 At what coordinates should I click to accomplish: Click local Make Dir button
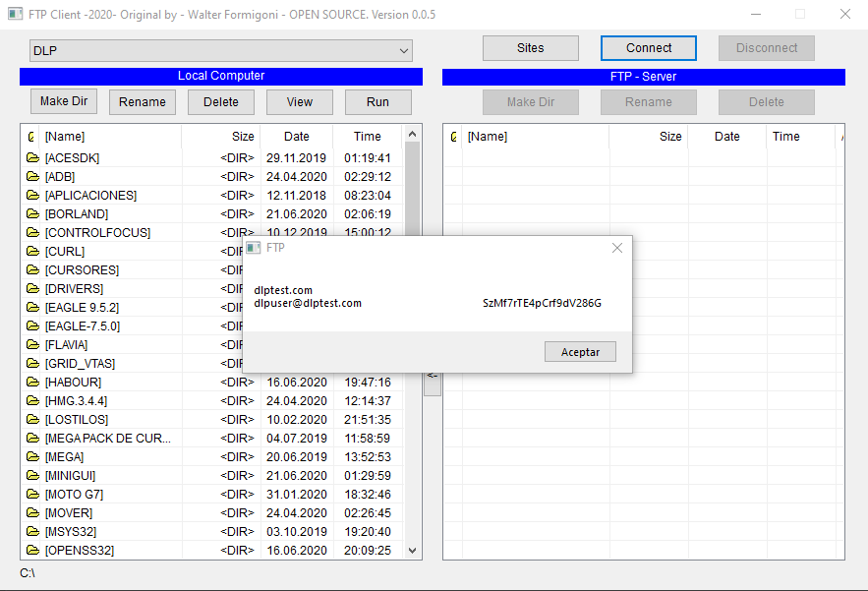click(64, 101)
